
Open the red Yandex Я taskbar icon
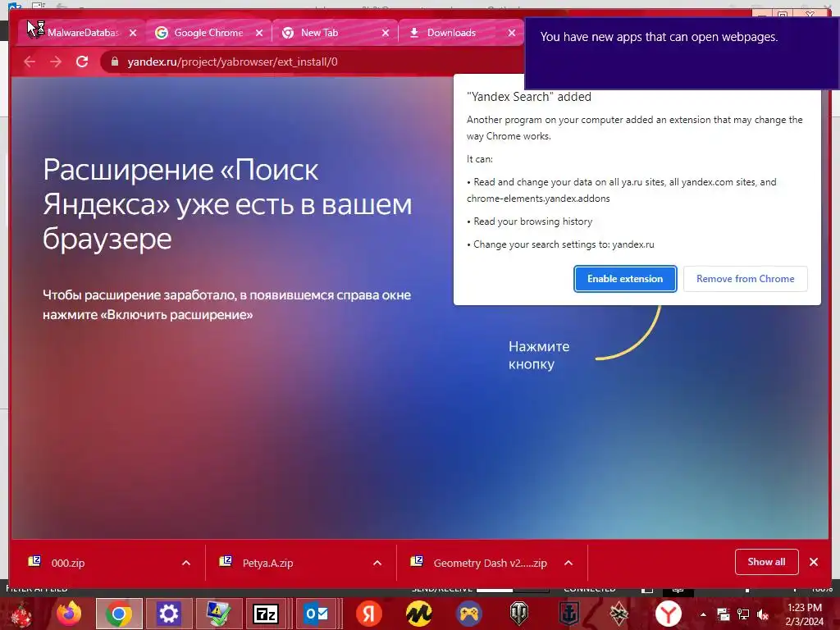pos(368,614)
